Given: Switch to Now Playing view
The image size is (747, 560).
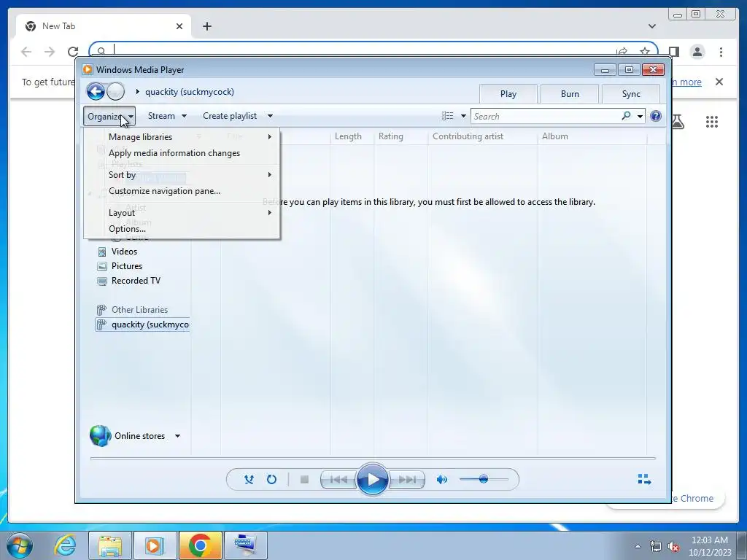Looking at the screenshot, I should tap(644, 479).
